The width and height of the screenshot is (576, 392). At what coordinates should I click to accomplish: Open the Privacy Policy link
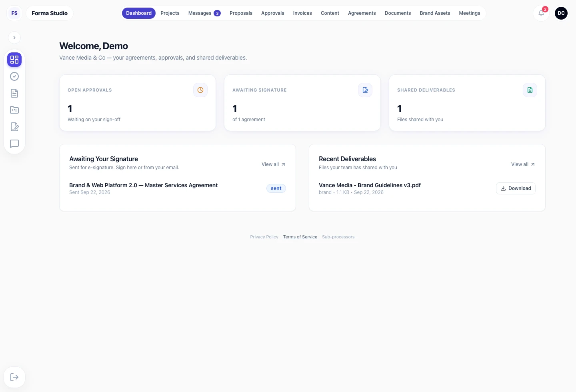click(264, 237)
